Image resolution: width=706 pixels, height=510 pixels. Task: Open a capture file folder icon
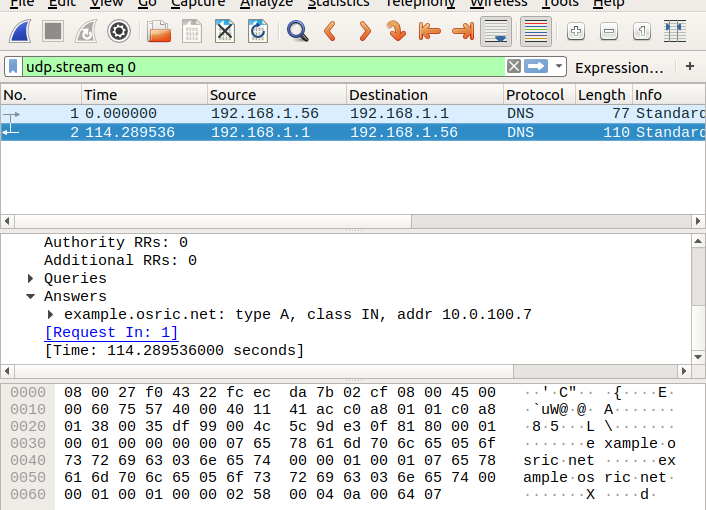(x=159, y=32)
